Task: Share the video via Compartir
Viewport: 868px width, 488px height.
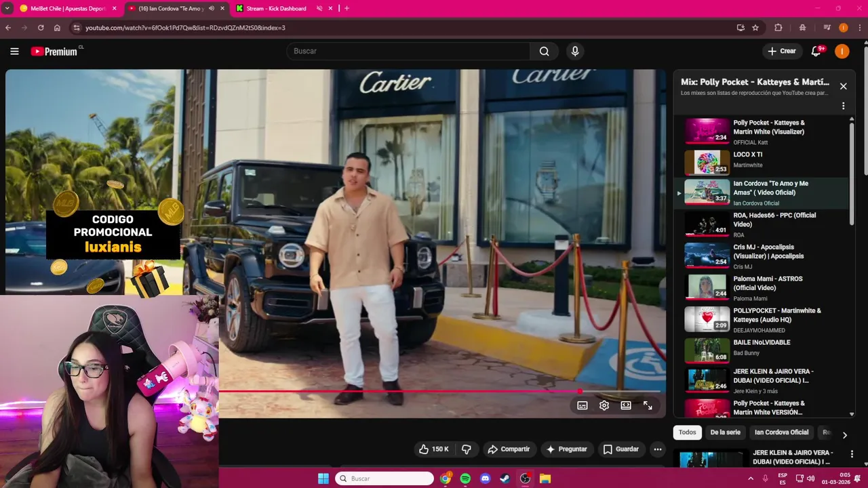Action: tap(509, 449)
